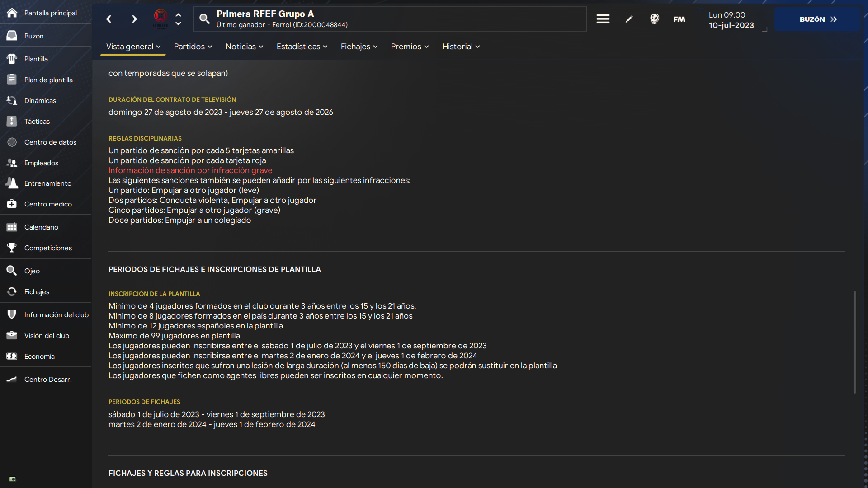Click 'DURACIÓN DEL CONTRATO DE TELEVISIÓN' heading
Image resolution: width=868 pixels, height=488 pixels.
click(172, 99)
